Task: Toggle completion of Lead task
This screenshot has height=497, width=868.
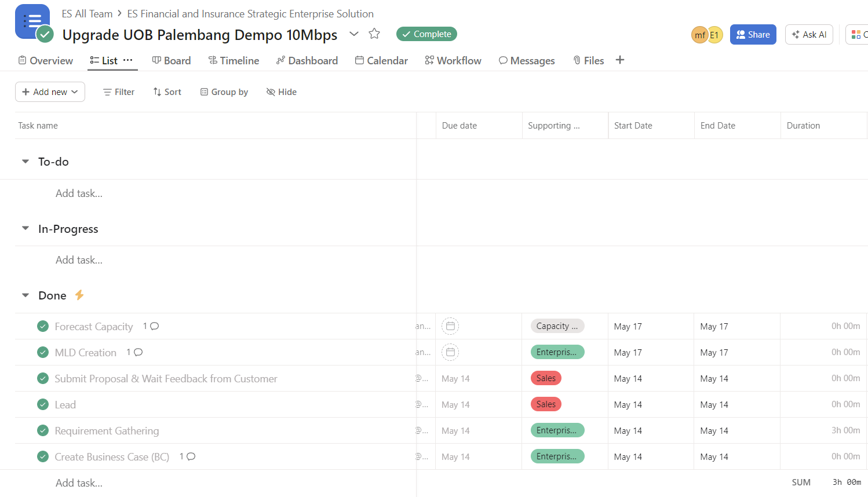Action: point(43,405)
